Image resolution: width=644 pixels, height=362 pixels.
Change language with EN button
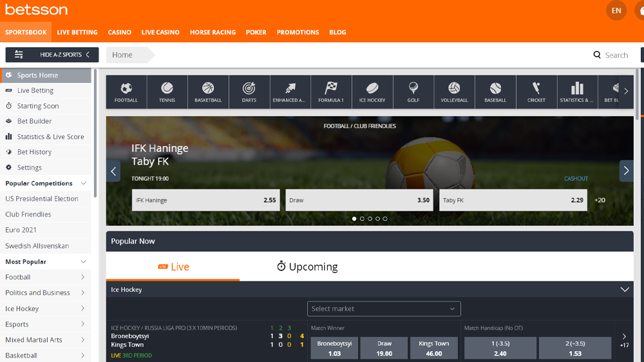(616, 11)
